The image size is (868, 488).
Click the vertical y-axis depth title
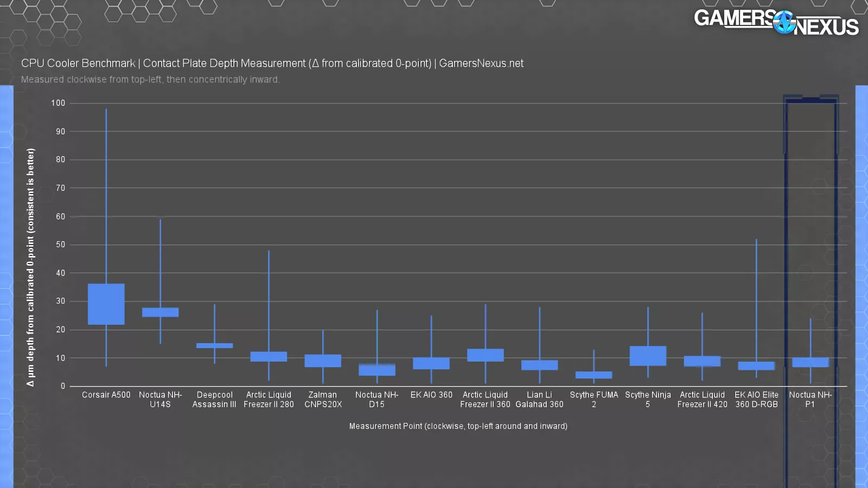[30, 267]
